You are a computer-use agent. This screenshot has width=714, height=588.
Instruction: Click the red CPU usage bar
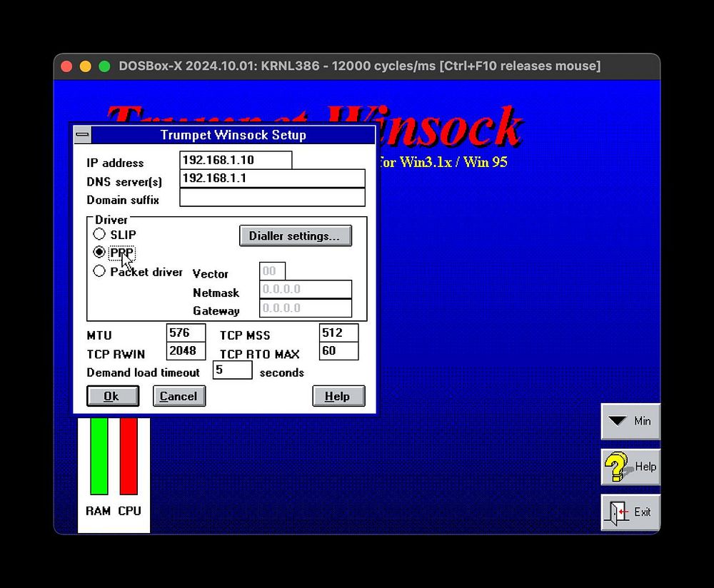(x=129, y=456)
